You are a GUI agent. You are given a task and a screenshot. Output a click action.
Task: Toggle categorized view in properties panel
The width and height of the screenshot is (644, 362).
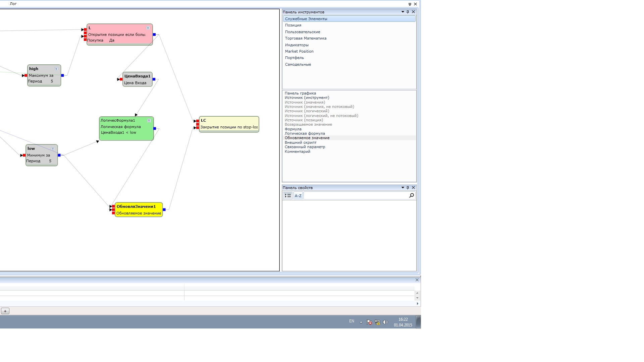point(288,195)
